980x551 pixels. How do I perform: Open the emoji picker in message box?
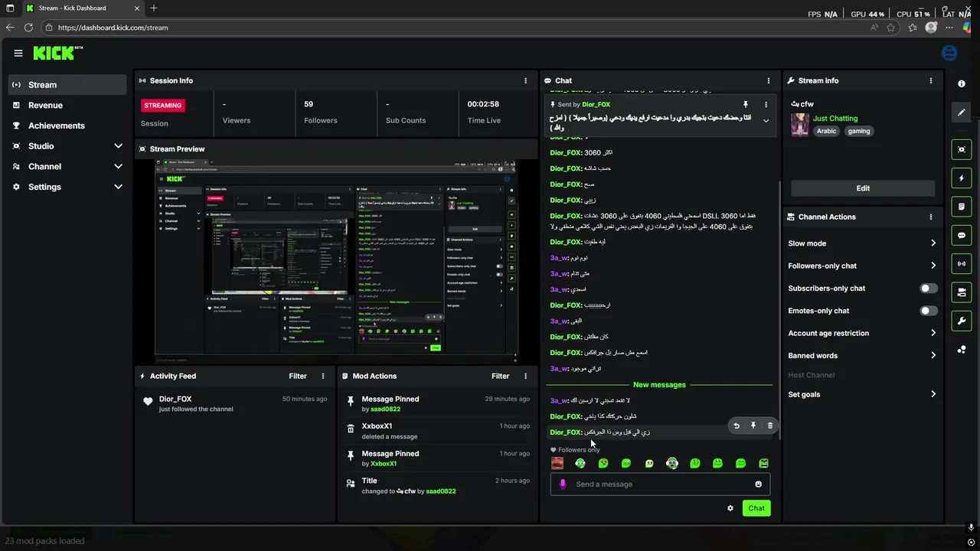coord(759,484)
